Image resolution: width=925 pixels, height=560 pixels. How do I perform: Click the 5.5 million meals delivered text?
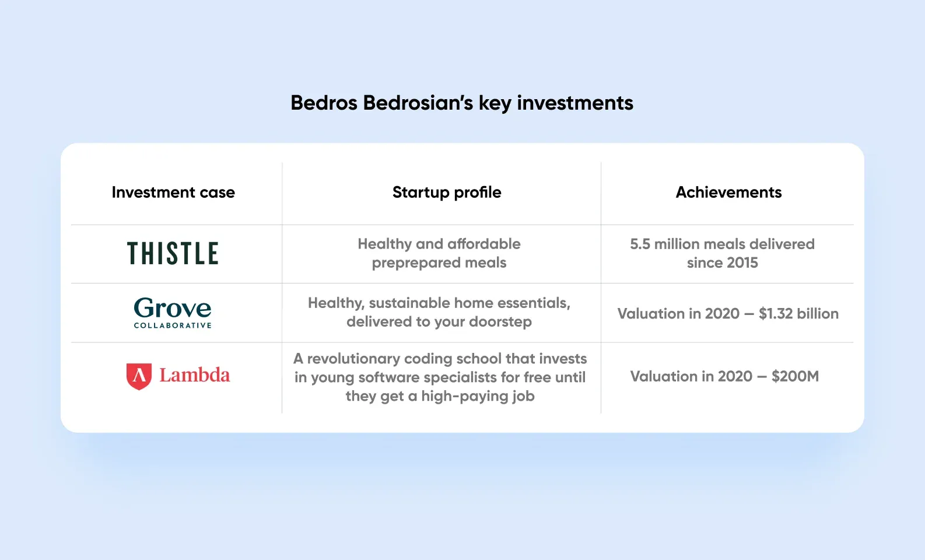[722, 244]
